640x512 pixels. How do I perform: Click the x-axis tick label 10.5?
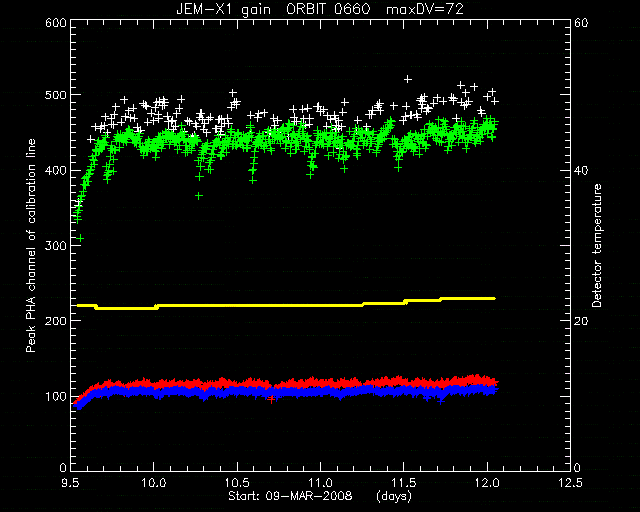click(237, 483)
